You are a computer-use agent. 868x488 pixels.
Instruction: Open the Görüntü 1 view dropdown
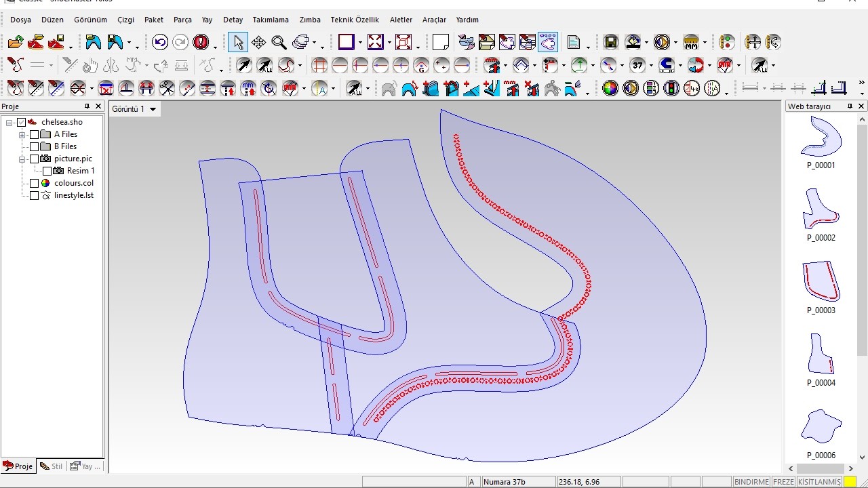[x=153, y=109]
